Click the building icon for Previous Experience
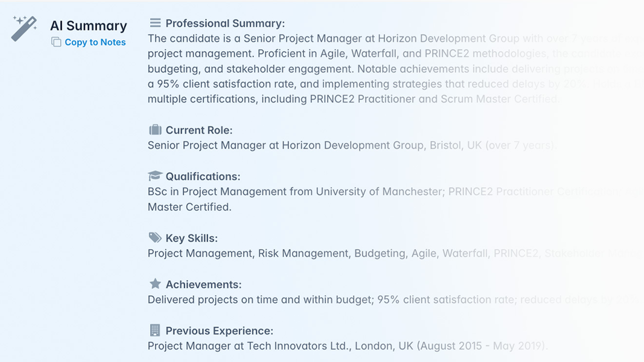Screen dimensions: 644x362 [155, 330]
